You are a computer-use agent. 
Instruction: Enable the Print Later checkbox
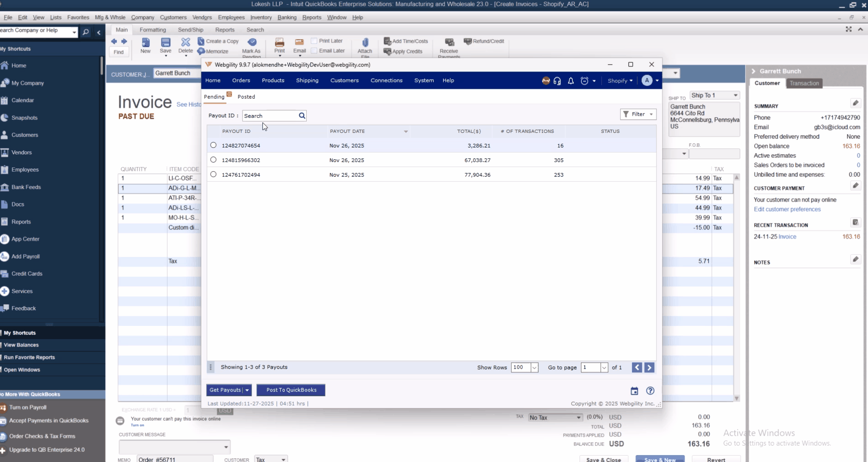[314, 41]
